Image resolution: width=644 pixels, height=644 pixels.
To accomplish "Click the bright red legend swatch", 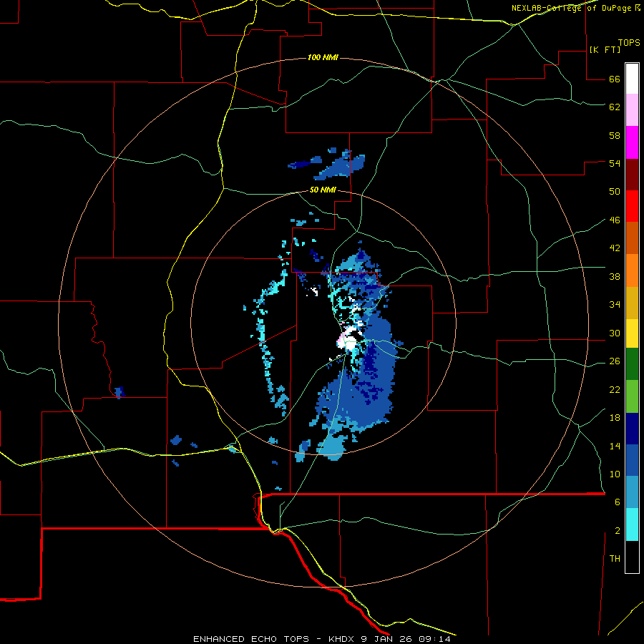I will click(632, 206).
